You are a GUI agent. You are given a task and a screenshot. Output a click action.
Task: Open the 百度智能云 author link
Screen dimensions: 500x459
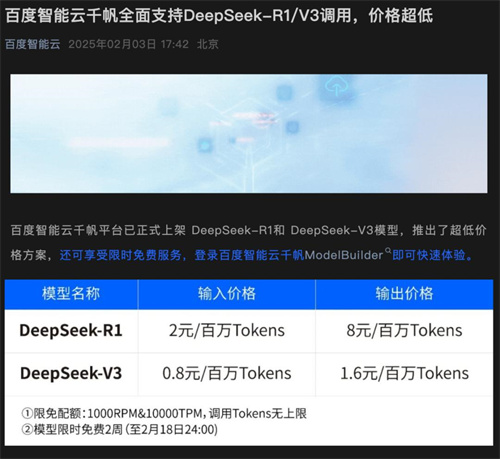(x=33, y=44)
